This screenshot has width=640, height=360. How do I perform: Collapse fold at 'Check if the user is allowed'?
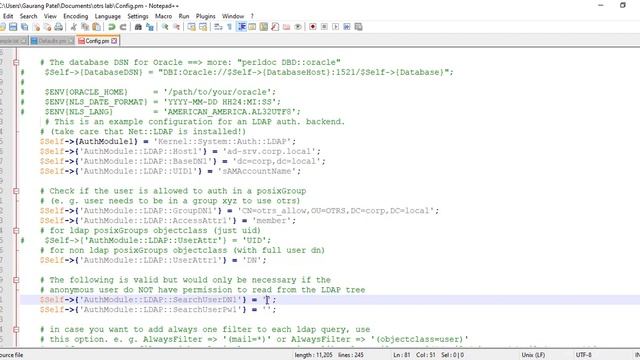click(16, 191)
